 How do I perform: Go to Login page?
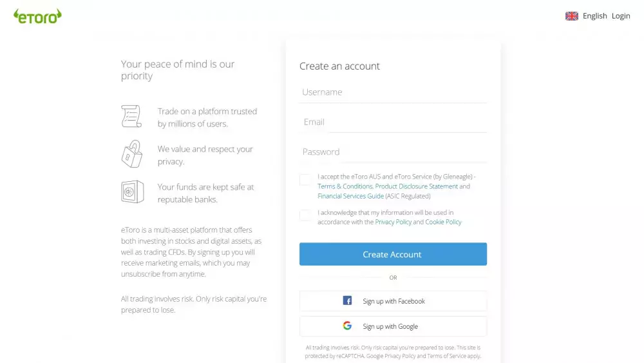coord(621,16)
